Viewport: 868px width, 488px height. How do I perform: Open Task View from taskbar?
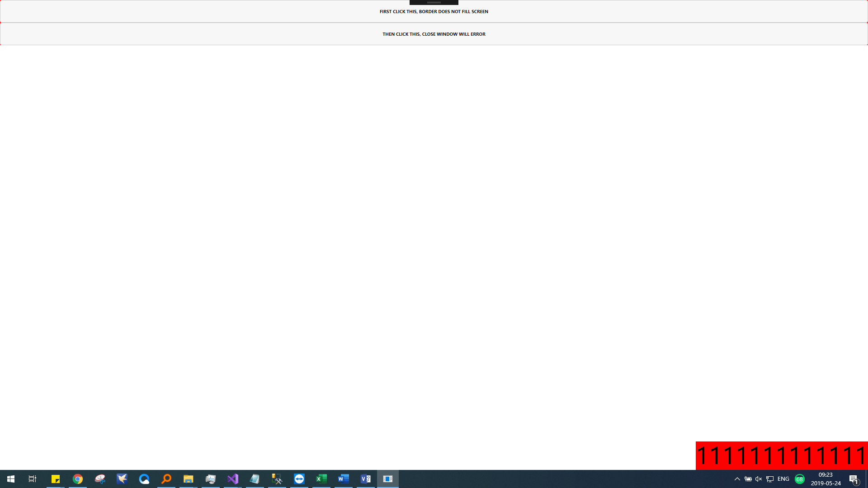pos(33,479)
